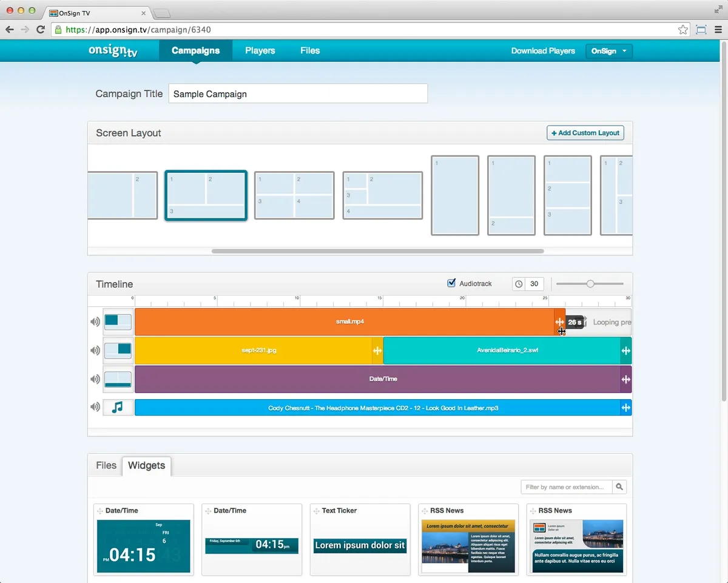Mute the small.mp4 track speaker icon
Image resolution: width=728 pixels, height=583 pixels.
click(95, 322)
